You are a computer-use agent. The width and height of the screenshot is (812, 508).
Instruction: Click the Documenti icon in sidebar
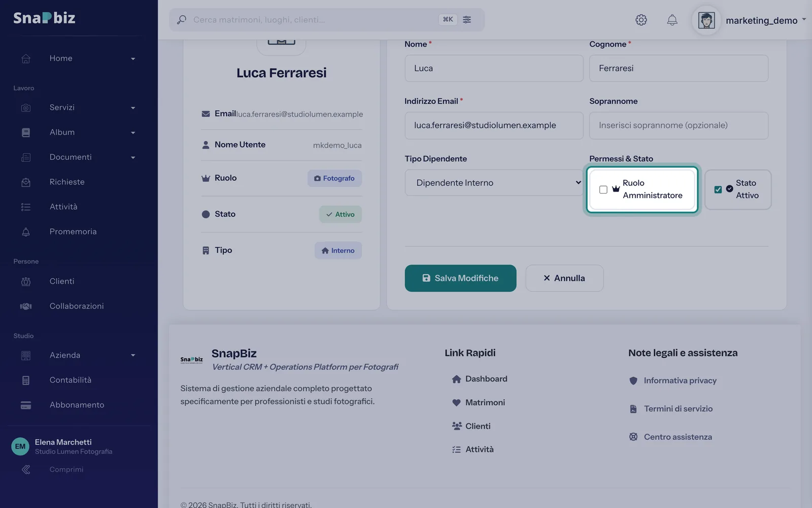(x=26, y=157)
